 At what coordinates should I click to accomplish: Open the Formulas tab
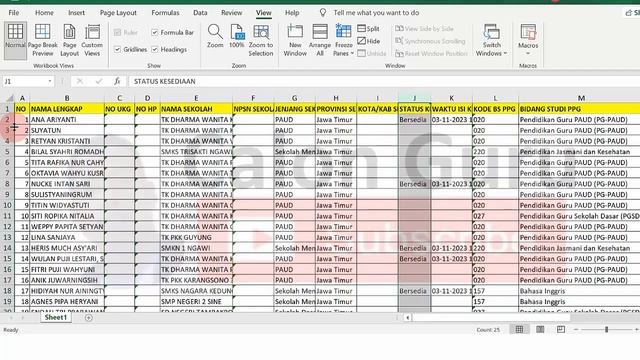[x=165, y=13]
